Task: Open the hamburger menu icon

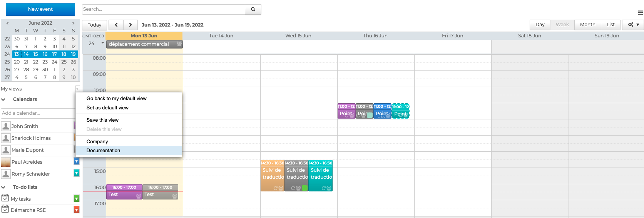Action: coord(640,13)
